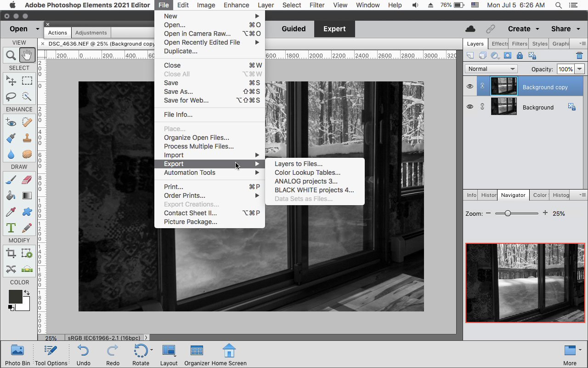Lock the selected layer
This screenshot has height=368, width=588.
[x=520, y=55]
